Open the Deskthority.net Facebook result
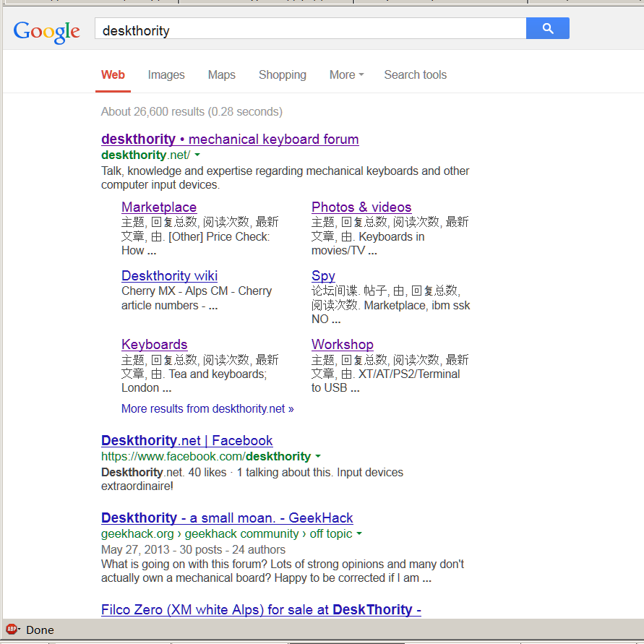This screenshot has height=644, width=644. [x=186, y=440]
